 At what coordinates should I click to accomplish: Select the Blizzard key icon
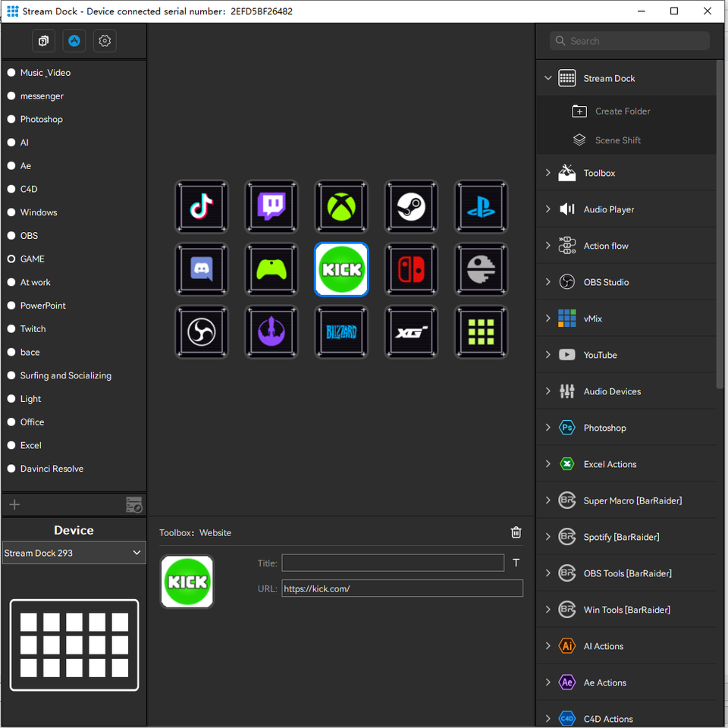[341, 332]
